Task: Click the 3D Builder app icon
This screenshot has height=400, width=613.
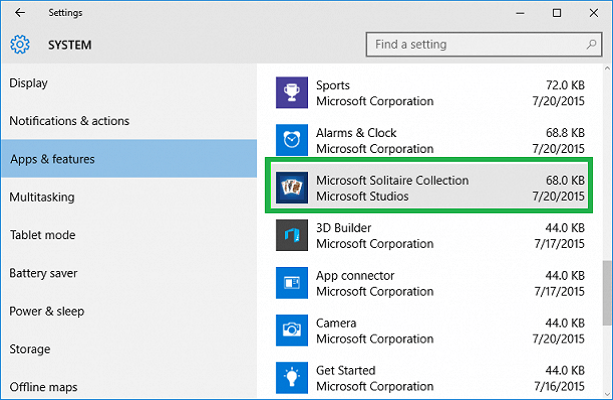Action: point(292,235)
